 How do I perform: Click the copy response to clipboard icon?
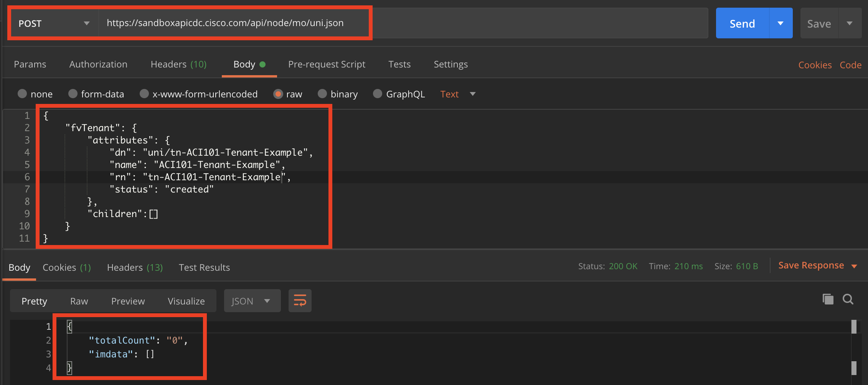(828, 299)
